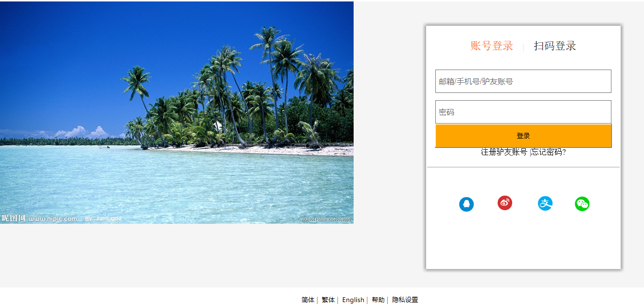Open the 注册驴友账号 registration link
644x306 pixels.
click(504, 152)
